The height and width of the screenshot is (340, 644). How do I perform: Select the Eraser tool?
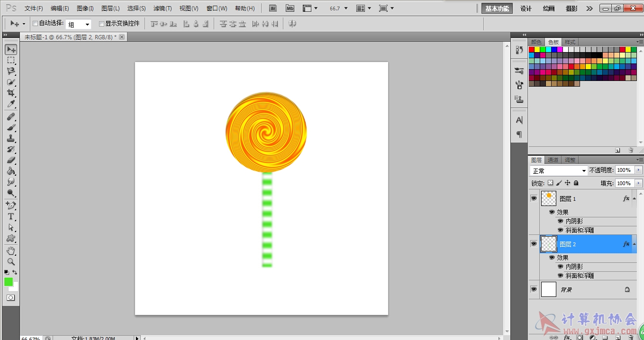point(11,160)
